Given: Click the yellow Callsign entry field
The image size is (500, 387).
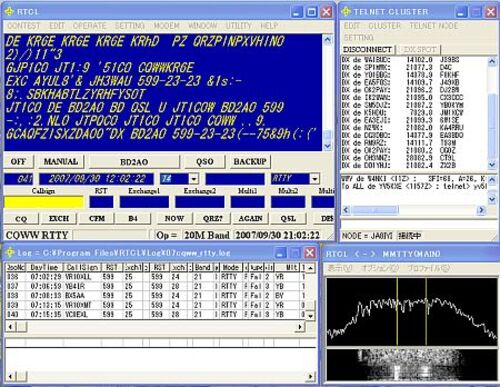Looking at the screenshot, I should click(x=44, y=202).
